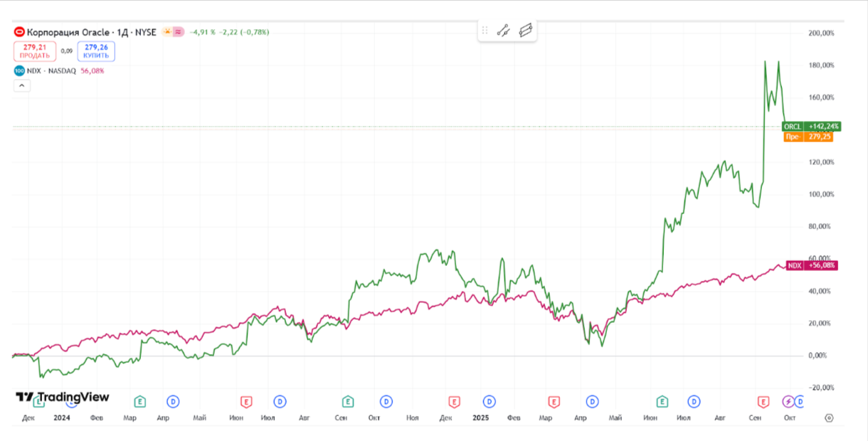Click the orange 279,25 price label on scale
Viewport: 868px width, 441px height.
[x=810, y=135]
